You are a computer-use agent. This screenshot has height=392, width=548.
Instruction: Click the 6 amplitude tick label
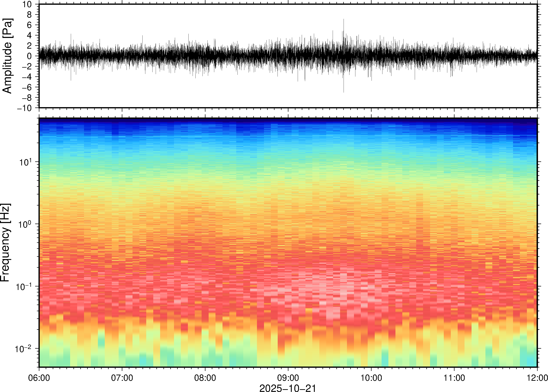coord(30,25)
